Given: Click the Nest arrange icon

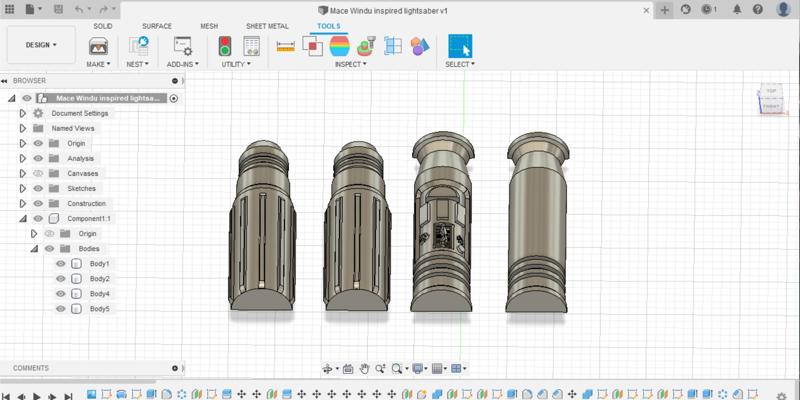Looking at the screenshot, I should pos(138,46).
